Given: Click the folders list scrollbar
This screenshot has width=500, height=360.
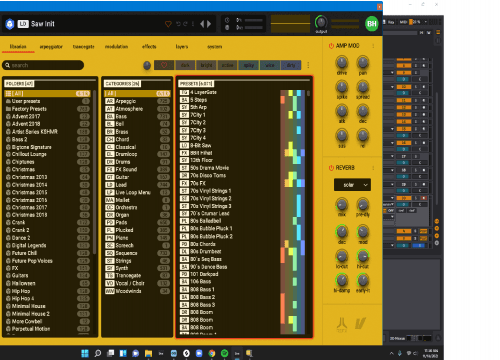Looking at the screenshot, I should pos(95,172).
